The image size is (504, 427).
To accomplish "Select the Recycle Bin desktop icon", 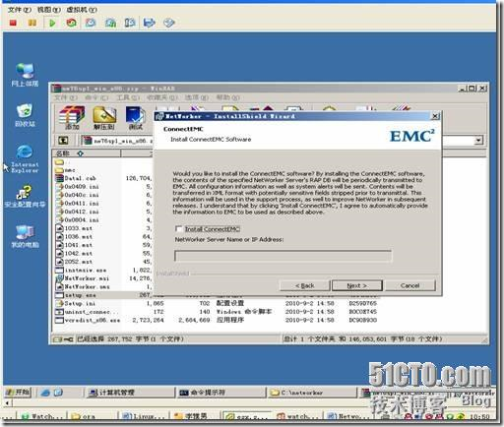I will 25,115.
